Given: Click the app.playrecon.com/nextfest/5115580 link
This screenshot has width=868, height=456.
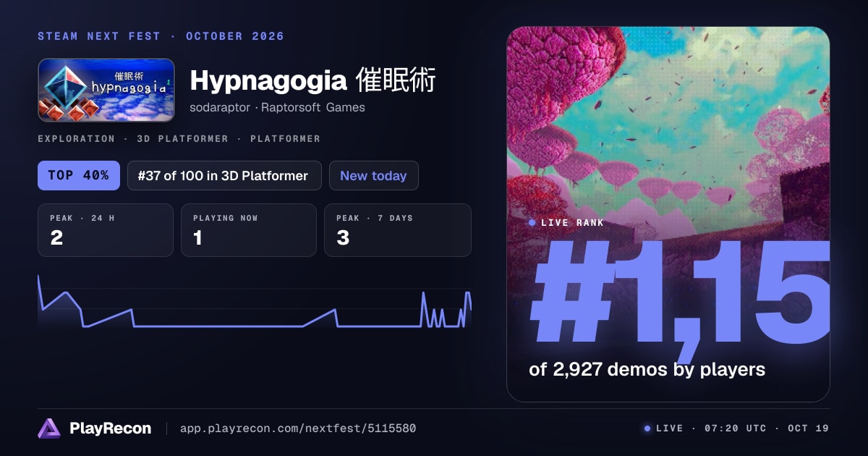Looking at the screenshot, I should tap(298, 428).
